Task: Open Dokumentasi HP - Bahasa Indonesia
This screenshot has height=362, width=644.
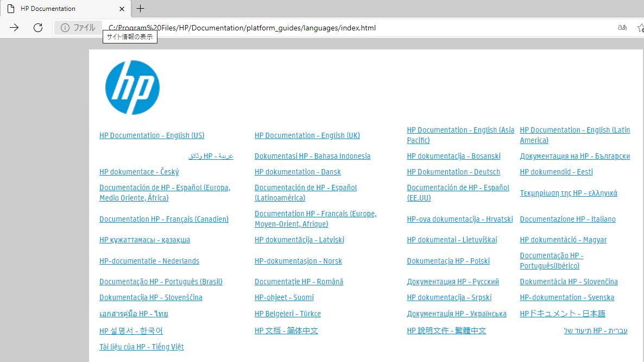Action: click(313, 156)
